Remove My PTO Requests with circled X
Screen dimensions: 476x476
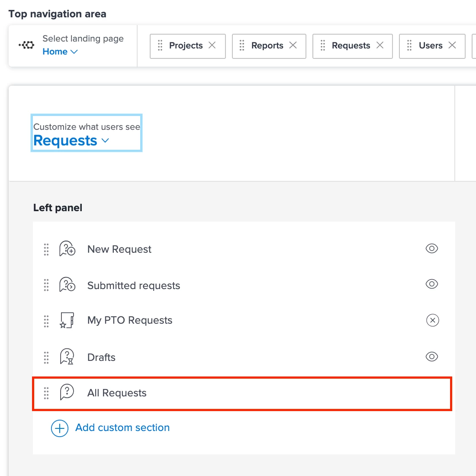(x=433, y=320)
